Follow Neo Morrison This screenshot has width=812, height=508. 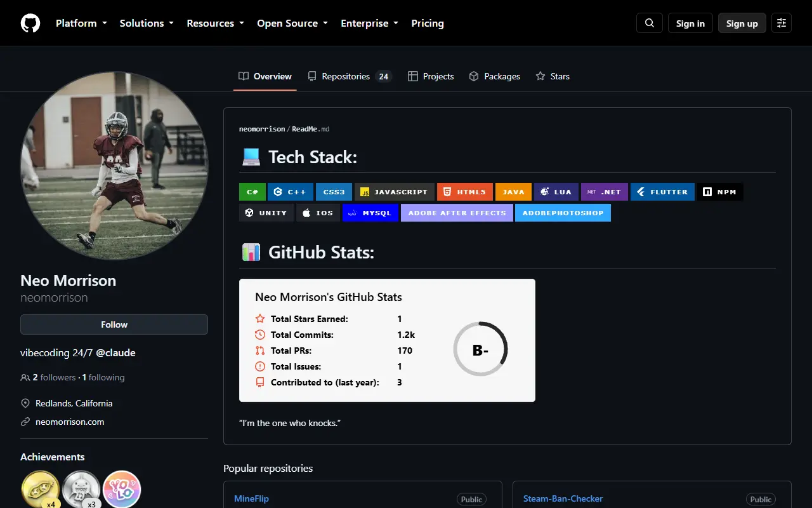click(114, 324)
